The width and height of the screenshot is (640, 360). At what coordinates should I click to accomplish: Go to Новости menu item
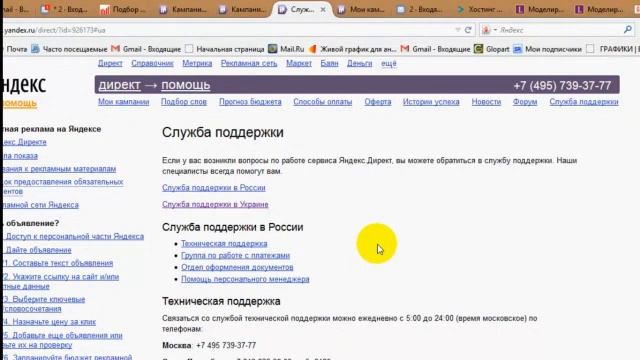click(x=486, y=102)
